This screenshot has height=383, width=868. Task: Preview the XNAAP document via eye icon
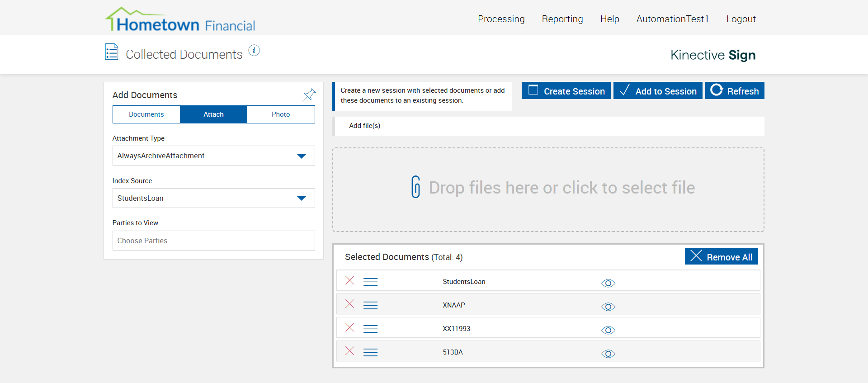coord(608,307)
